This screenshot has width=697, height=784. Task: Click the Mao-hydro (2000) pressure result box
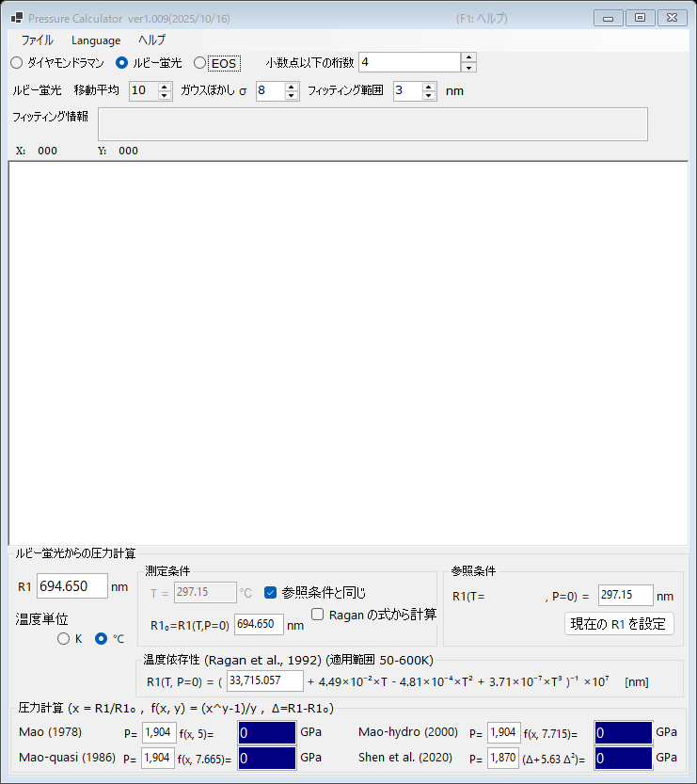[x=623, y=733]
